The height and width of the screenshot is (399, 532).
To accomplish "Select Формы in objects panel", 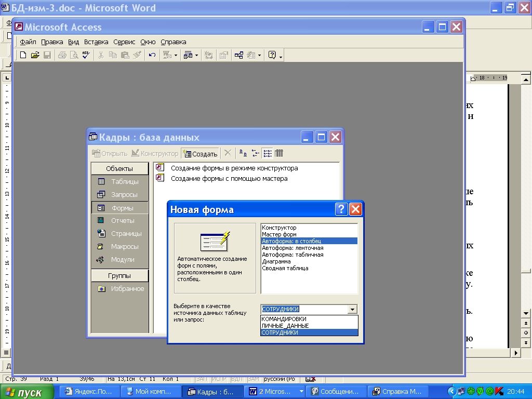I will [120, 208].
